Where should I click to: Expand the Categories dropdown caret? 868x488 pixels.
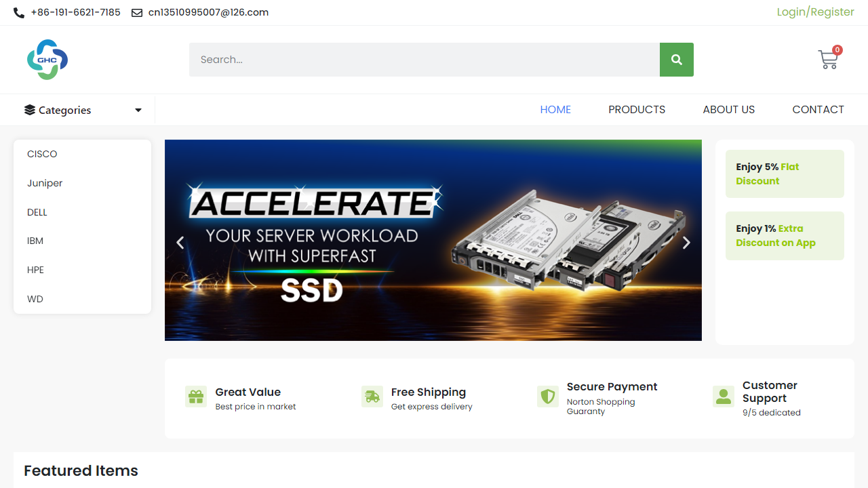click(138, 110)
